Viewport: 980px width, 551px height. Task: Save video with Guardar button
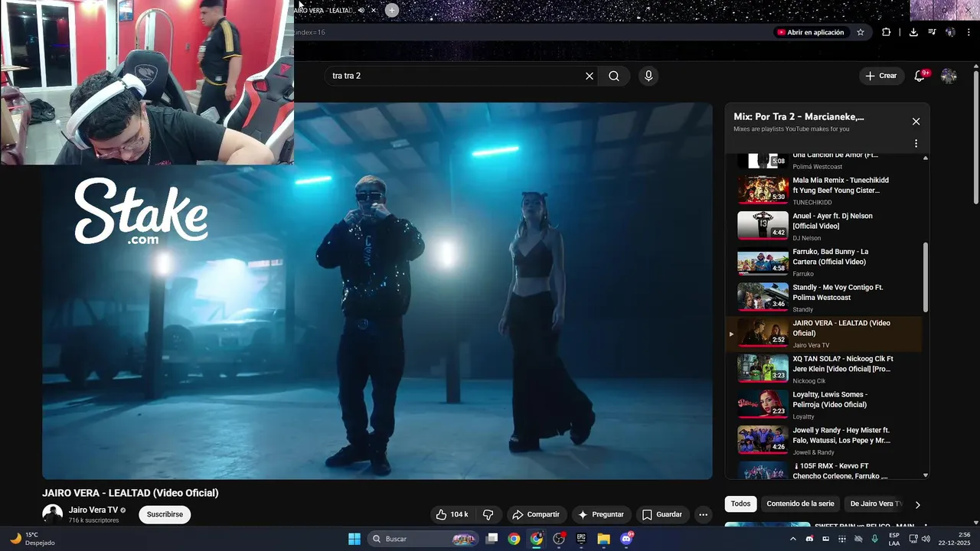(661, 514)
